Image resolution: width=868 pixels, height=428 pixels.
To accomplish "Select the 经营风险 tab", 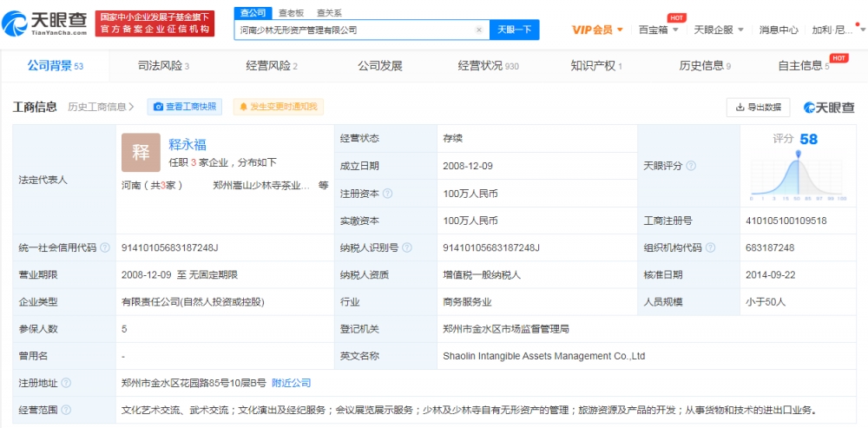I will [x=272, y=66].
